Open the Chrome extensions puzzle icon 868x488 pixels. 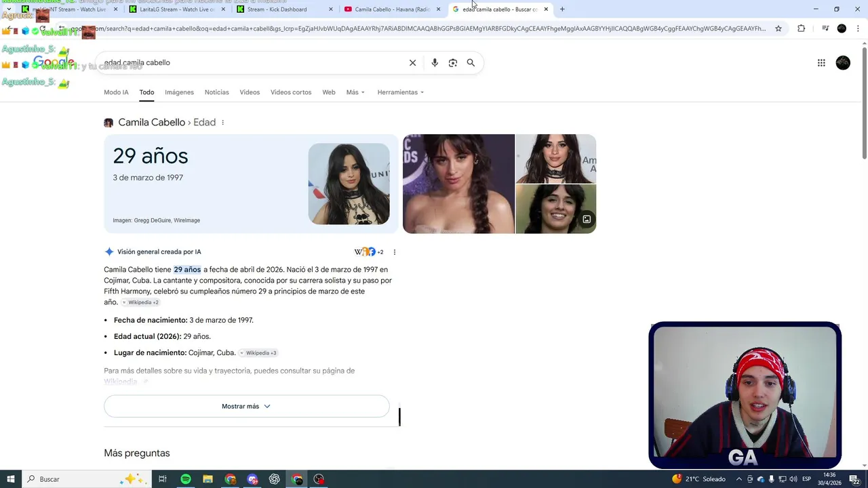(801, 28)
